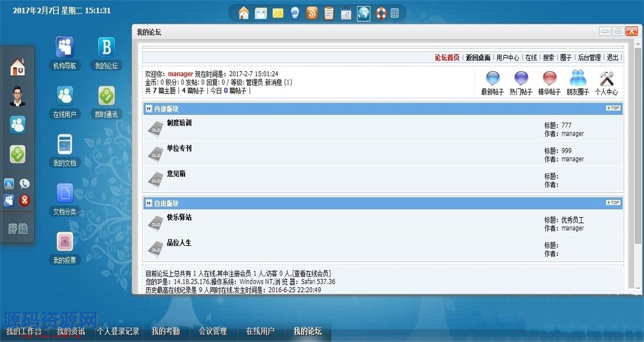This screenshot has height=342, width=644.
Task: Open 我的文档 desktop icon
Action: 65,145
